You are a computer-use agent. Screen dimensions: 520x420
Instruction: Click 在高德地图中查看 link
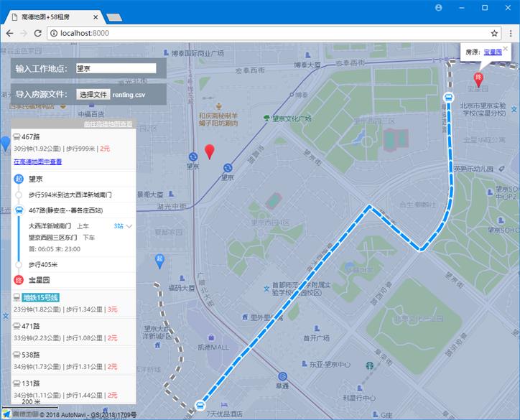tap(37, 162)
